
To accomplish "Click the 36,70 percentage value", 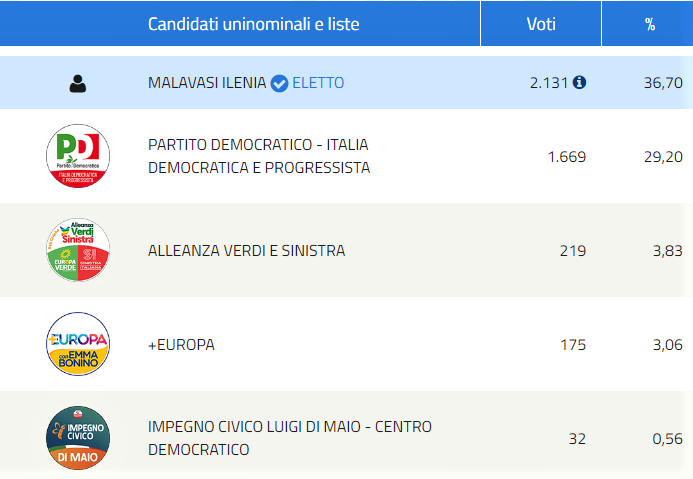I will (x=663, y=83).
